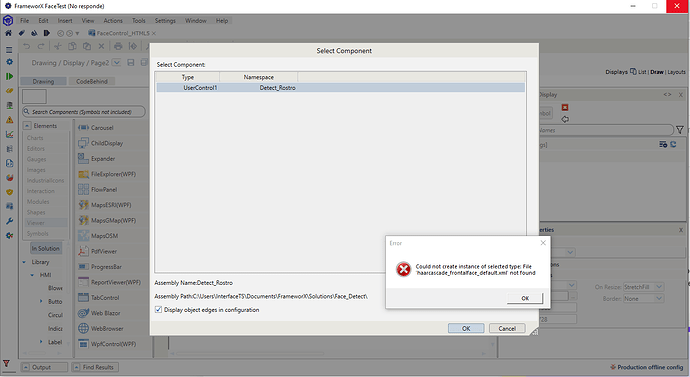Image resolution: width=690 pixels, height=377 pixels.
Task: Collapse the Library tree node
Action: (24, 262)
